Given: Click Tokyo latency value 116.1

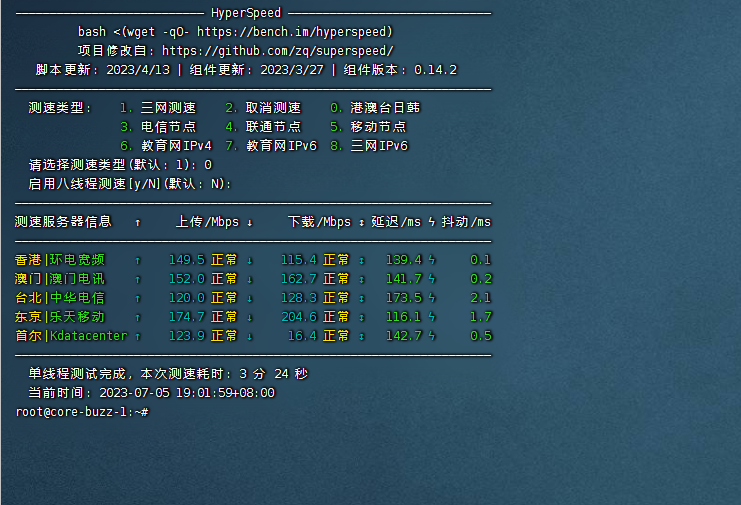Looking at the screenshot, I should (404, 317).
